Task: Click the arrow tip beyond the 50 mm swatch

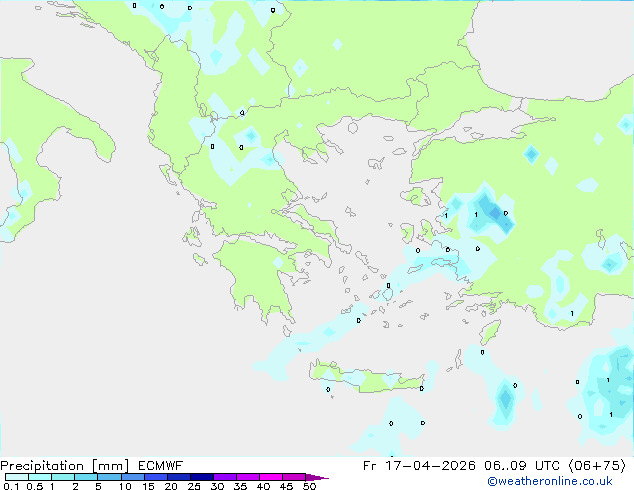Action: (317, 477)
